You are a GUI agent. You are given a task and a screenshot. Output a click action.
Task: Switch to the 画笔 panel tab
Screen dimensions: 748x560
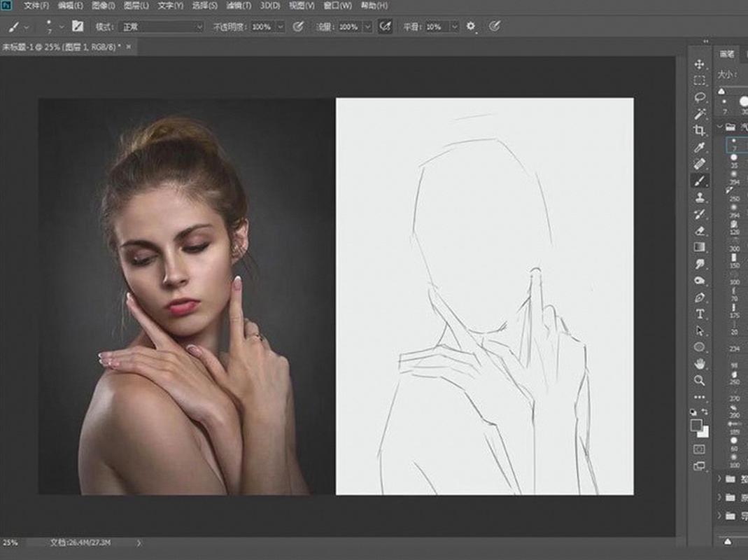pyautogui.click(x=728, y=54)
